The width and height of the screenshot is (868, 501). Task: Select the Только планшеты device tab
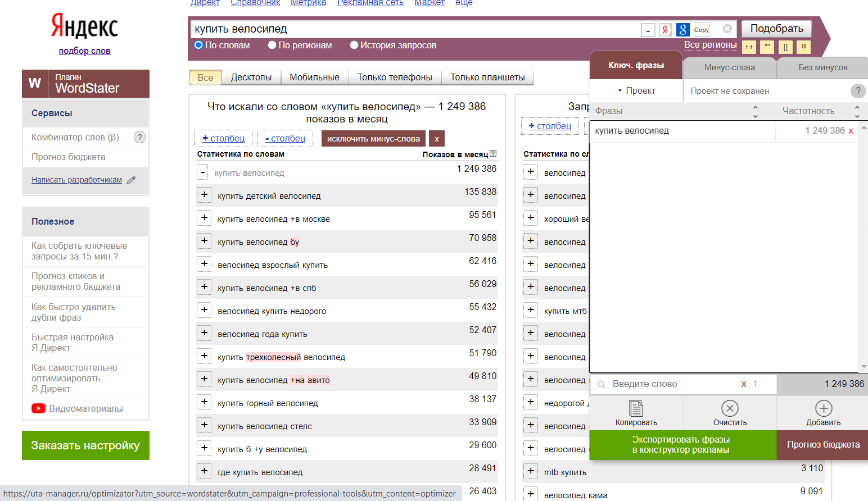[487, 78]
